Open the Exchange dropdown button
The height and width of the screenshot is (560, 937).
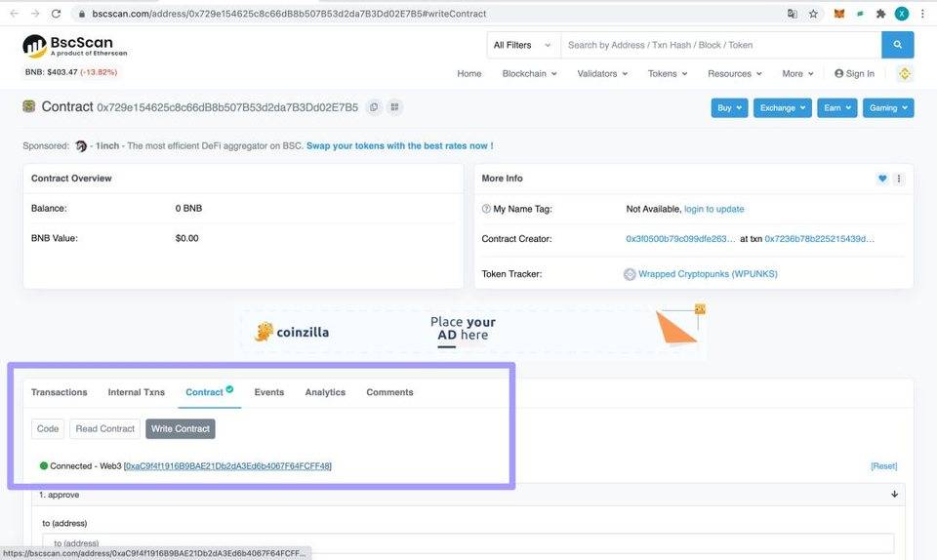tap(782, 108)
